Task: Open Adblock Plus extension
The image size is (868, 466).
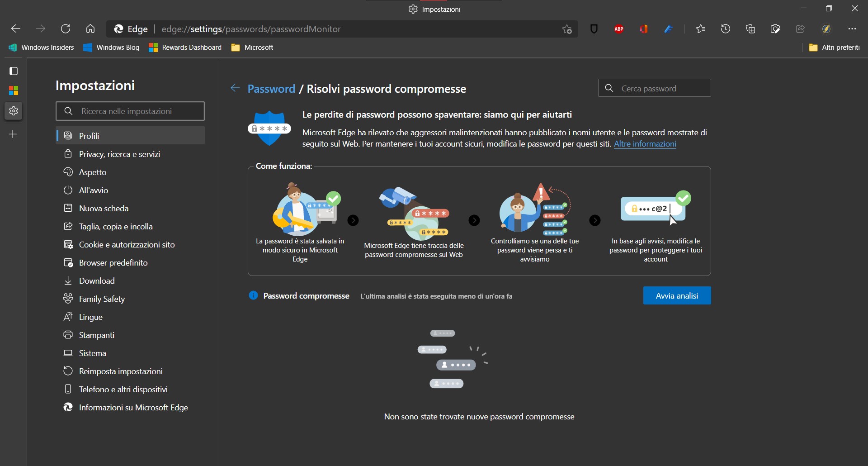Action: pyautogui.click(x=619, y=29)
